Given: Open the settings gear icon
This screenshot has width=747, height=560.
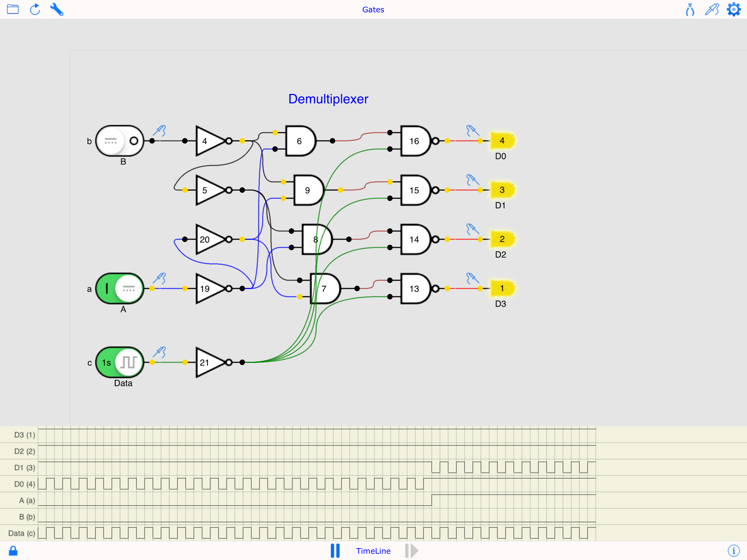Looking at the screenshot, I should tap(734, 9).
